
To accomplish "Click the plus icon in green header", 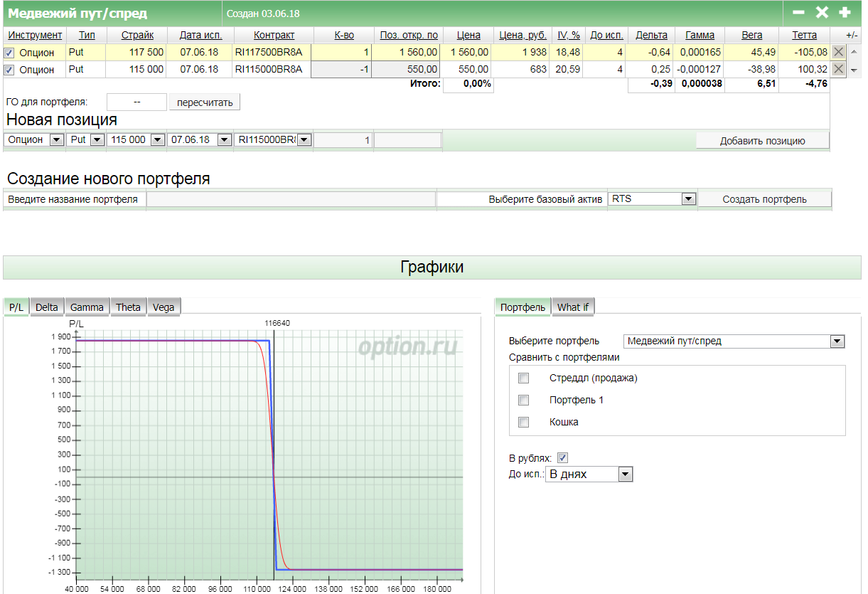I will coord(845,13).
